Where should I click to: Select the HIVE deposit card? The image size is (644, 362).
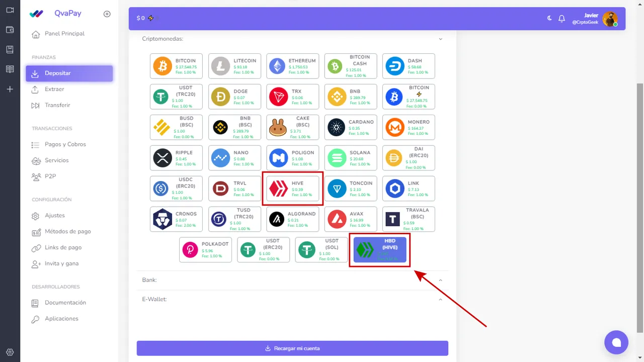[x=292, y=189]
